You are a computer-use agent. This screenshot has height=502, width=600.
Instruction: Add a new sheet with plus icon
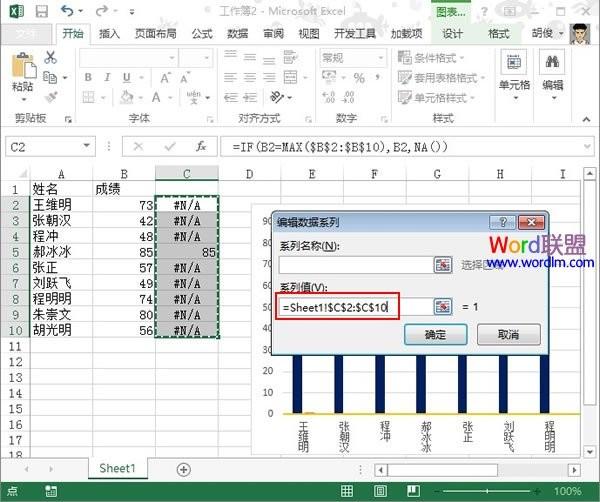click(183, 468)
